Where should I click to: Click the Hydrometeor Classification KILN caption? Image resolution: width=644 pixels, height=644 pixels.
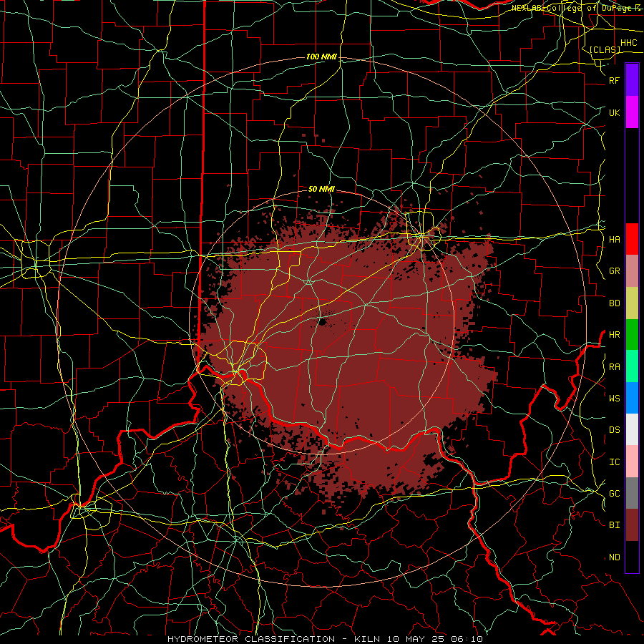coord(325,639)
